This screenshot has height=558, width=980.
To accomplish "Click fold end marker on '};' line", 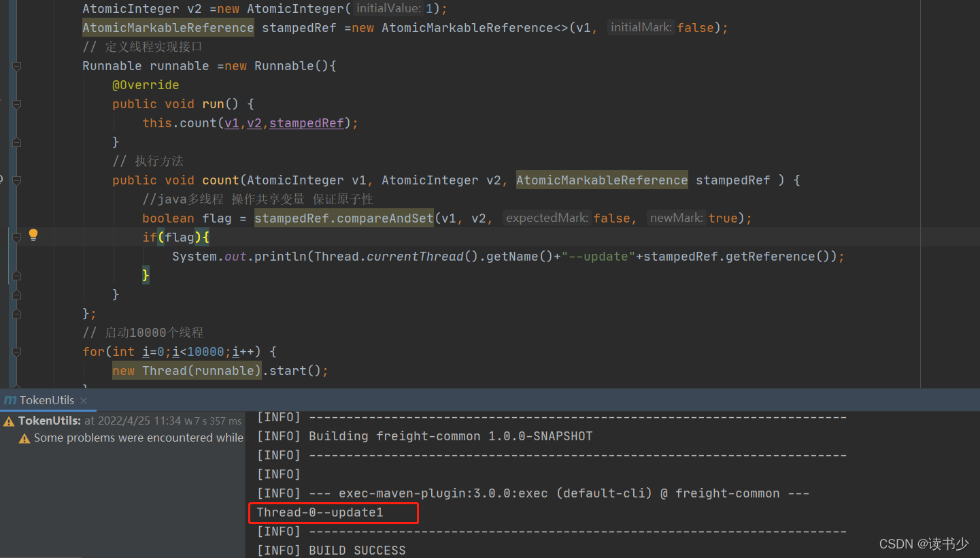I will [16, 314].
